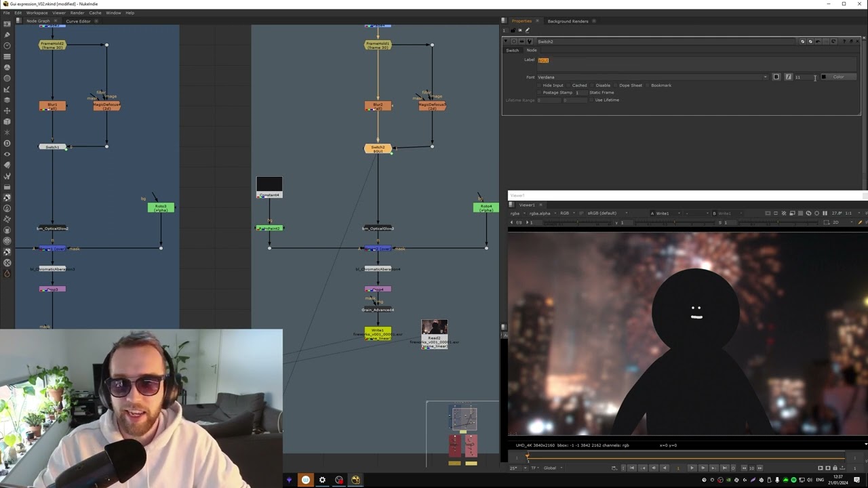Open the rgba.alpha channel dropdown
The height and width of the screenshot is (488, 868).
pyautogui.click(x=544, y=213)
